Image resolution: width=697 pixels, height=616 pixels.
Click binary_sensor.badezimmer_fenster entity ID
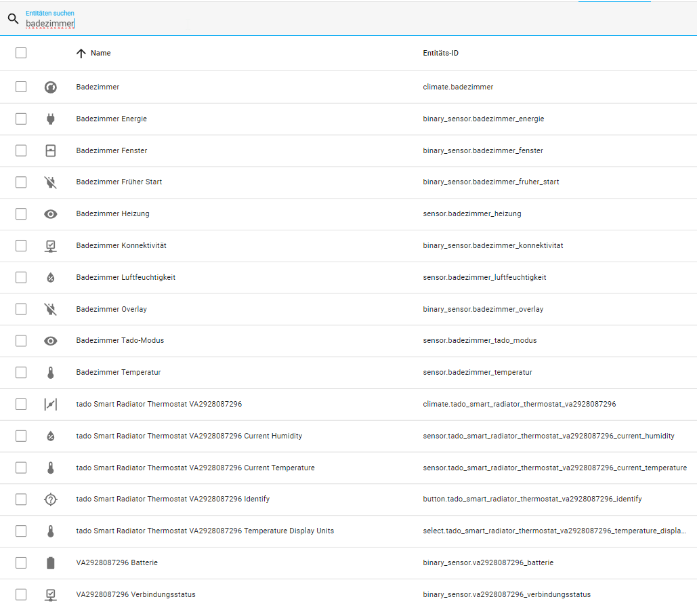pos(483,150)
